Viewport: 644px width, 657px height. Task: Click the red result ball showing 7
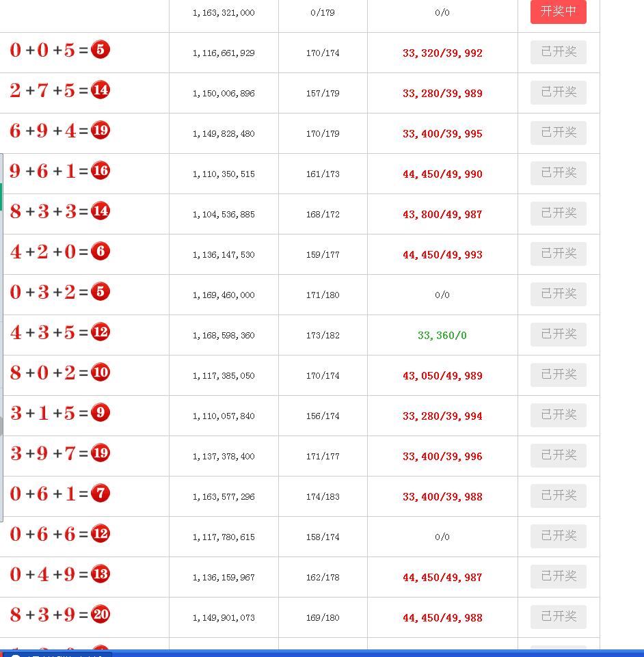(100, 494)
